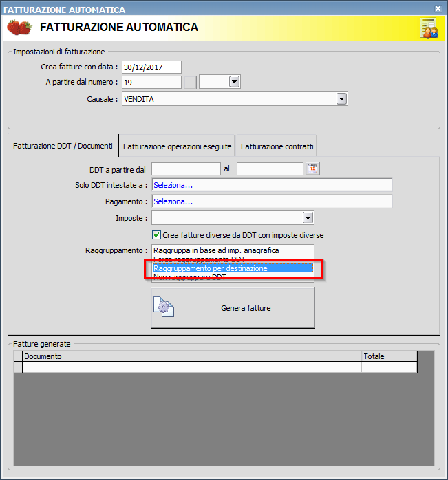Screen dimensions: 448x480
Task: Select 'Non raggruppare DDT' option
Action: point(233,277)
